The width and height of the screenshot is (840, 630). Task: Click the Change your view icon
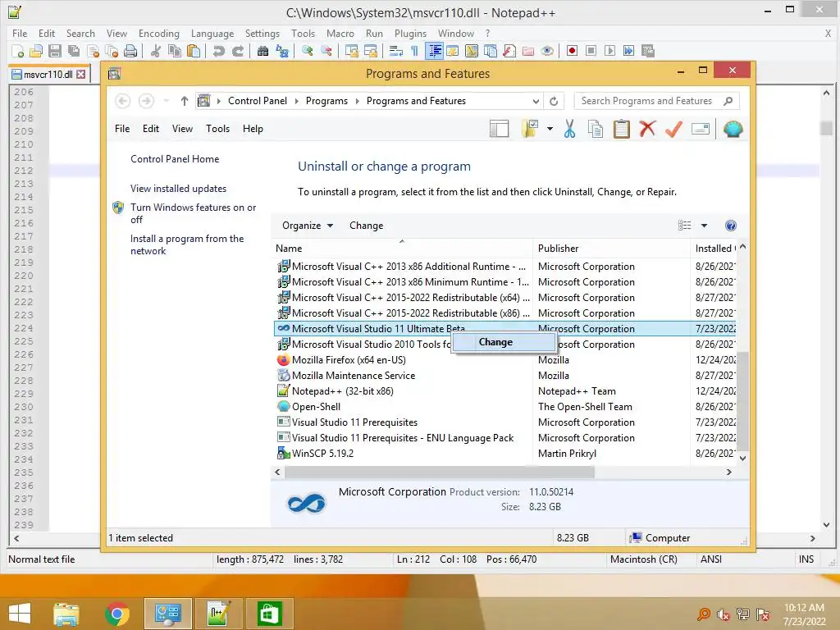(685, 226)
